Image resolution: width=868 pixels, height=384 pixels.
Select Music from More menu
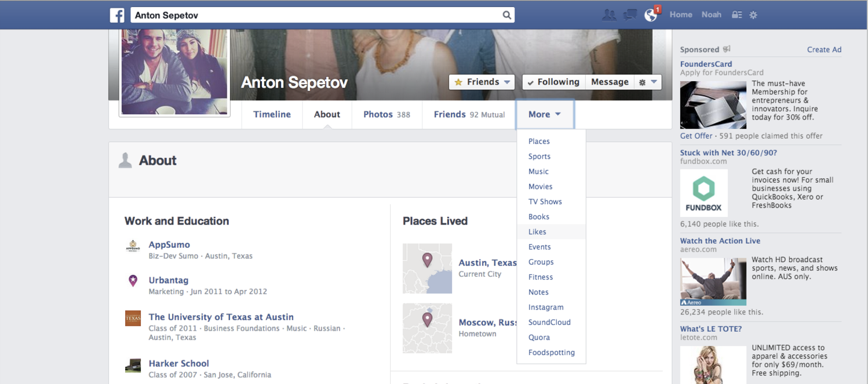551,172
